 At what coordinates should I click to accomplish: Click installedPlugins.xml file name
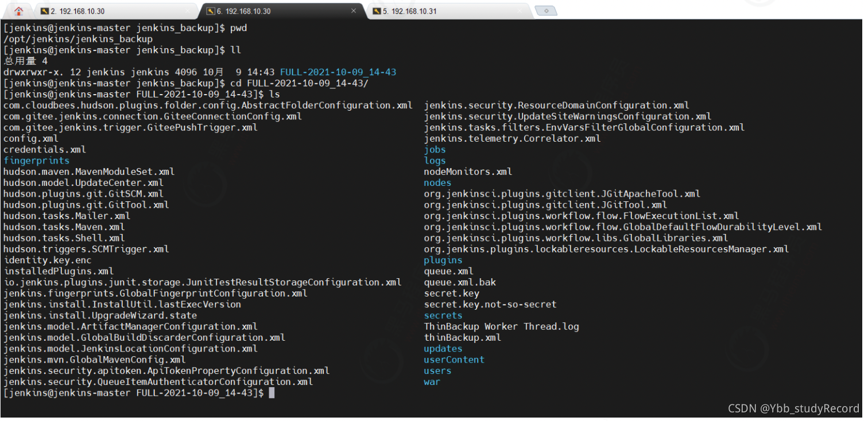(59, 271)
